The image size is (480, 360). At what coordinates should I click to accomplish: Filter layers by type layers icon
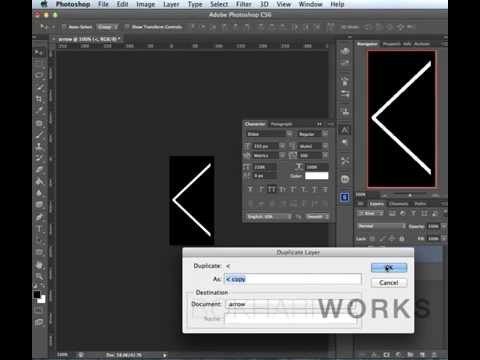point(413,213)
